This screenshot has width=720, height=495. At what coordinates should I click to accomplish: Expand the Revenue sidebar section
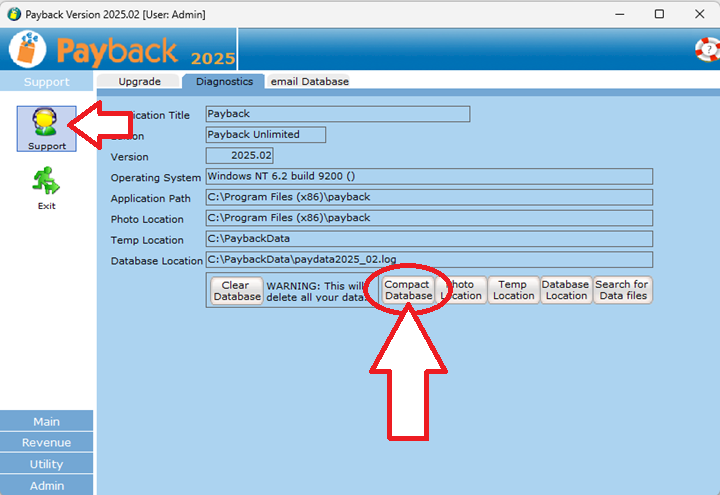47,442
